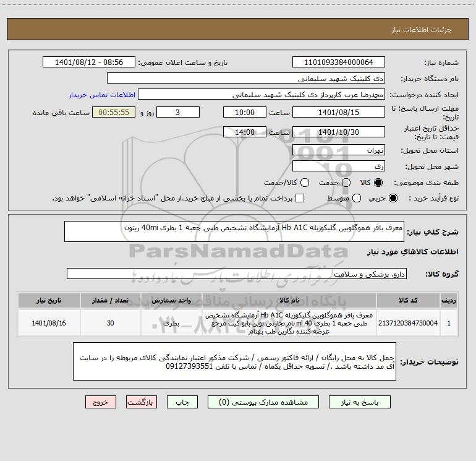Image resolution: width=476 pixels, height=461 pixels.
Task: Click the response deadline date 1401/08/15
Action: [x=339, y=113]
